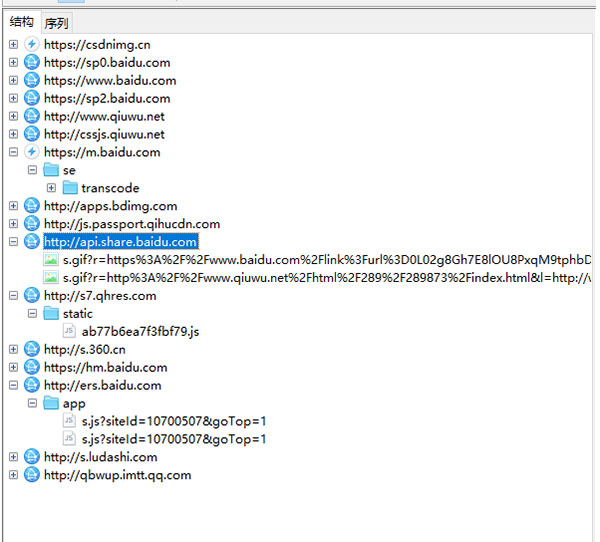This screenshot has width=600, height=542.
Task: Expand the https://hm.baidu.com node
Action: [x=13, y=367]
